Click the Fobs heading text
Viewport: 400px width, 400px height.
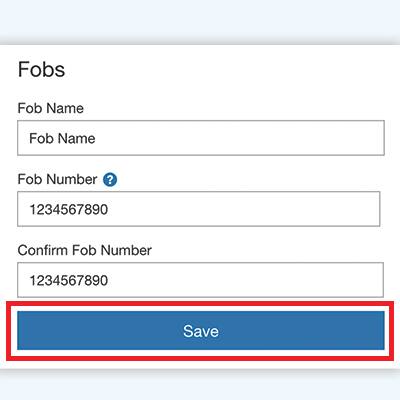(41, 70)
